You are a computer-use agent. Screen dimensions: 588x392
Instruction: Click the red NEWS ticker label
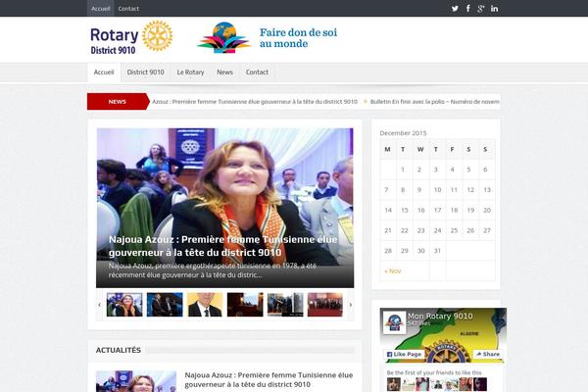coord(118,102)
